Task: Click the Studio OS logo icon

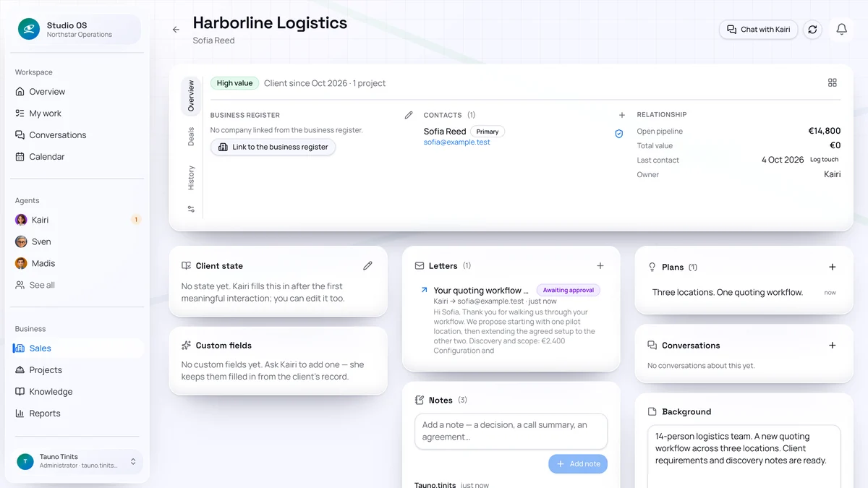Action: (x=29, y=30)
